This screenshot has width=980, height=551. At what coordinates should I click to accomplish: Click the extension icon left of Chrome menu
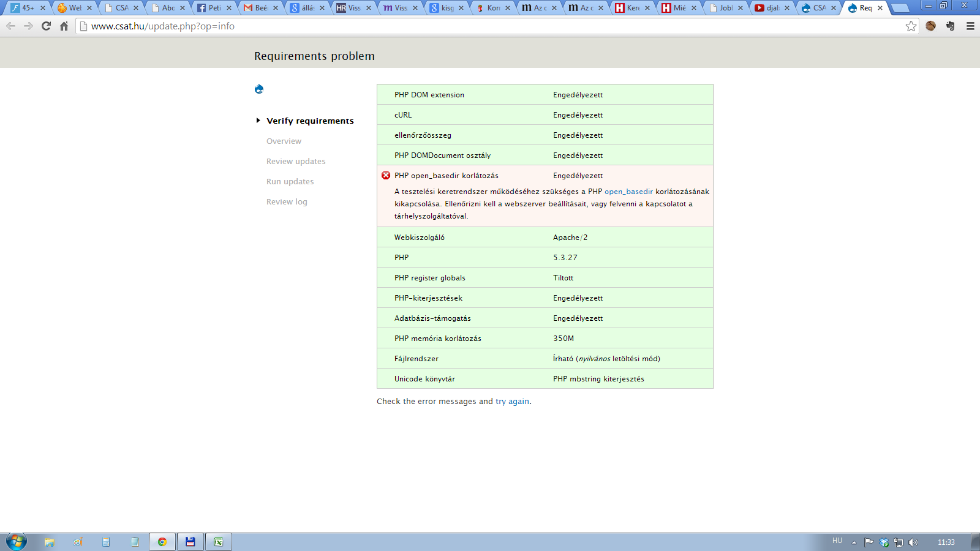point(951,26)
